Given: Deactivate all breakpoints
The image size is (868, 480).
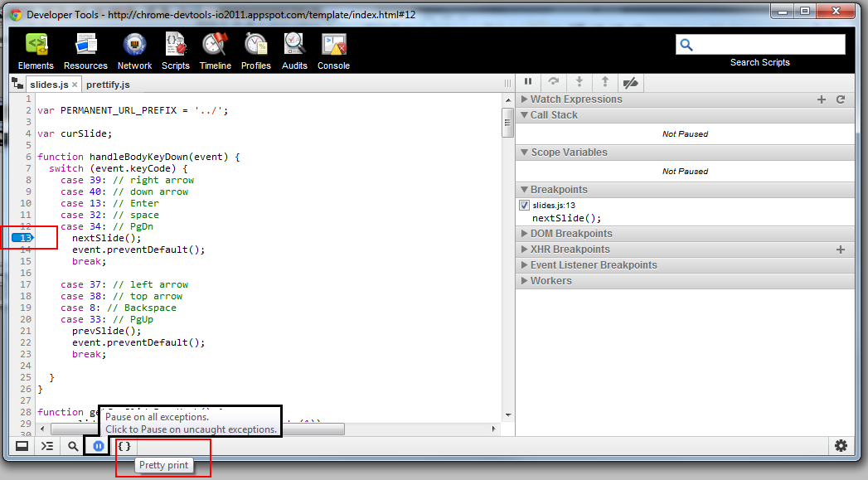Looking at the screenshot, I should [x=631, y=83].
